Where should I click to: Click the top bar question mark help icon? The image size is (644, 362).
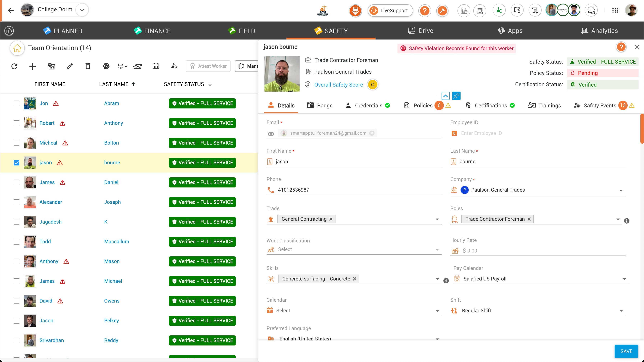click(424, 10)
